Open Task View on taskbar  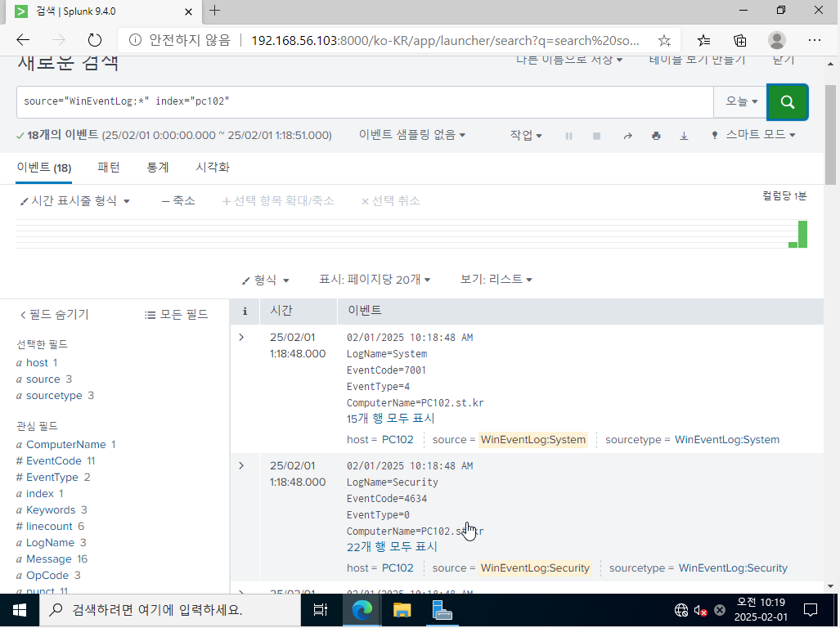pyautogui.click(x=321, y=610)
